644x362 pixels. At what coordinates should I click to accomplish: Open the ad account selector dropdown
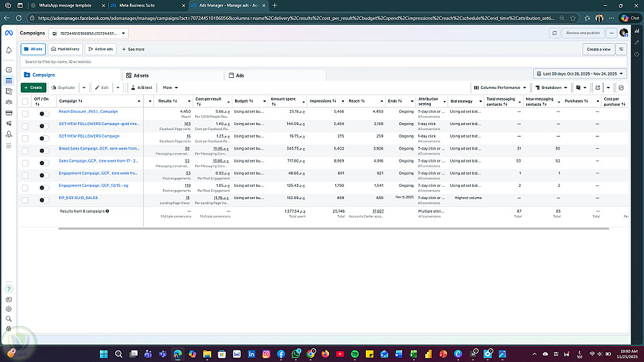88,33
